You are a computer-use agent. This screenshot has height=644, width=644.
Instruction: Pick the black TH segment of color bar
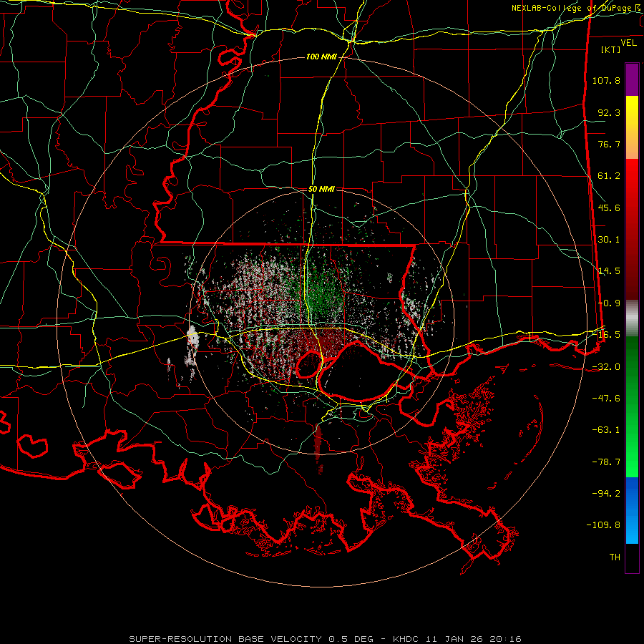(632, 558)
